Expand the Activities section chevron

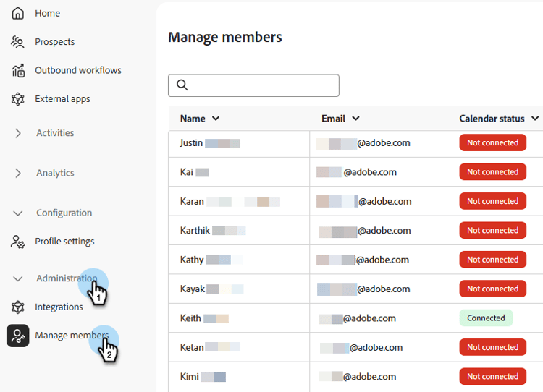(18, 133)
